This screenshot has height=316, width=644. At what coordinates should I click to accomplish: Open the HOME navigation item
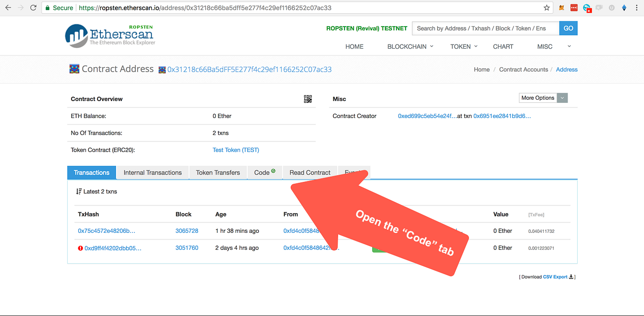[x=354, y=46]
